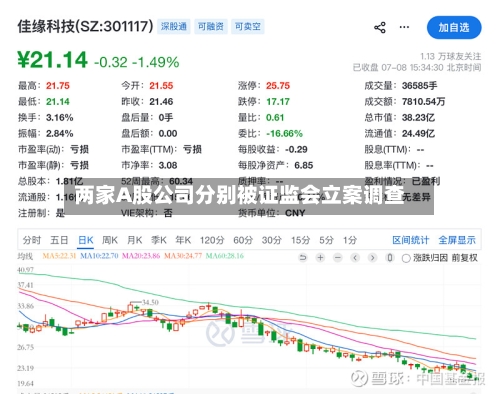Screen dimensions: 500x394
Task: Click the 跌停 value 17.17
Action: 278,102
